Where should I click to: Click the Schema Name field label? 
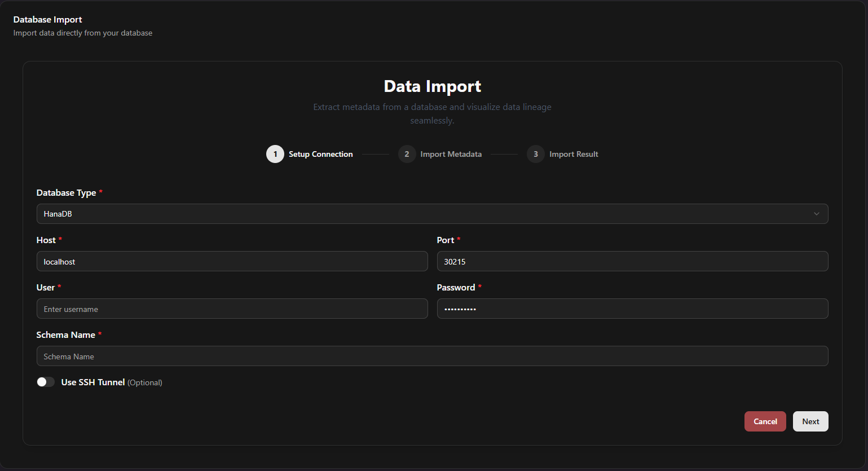coord(65,335)
